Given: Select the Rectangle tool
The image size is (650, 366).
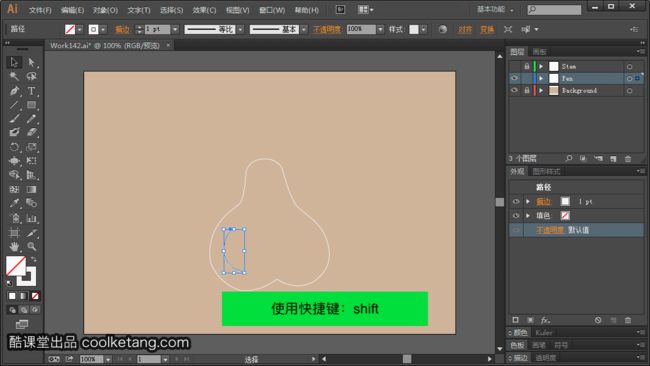Looking at the screenshot, I should (31, 105).
